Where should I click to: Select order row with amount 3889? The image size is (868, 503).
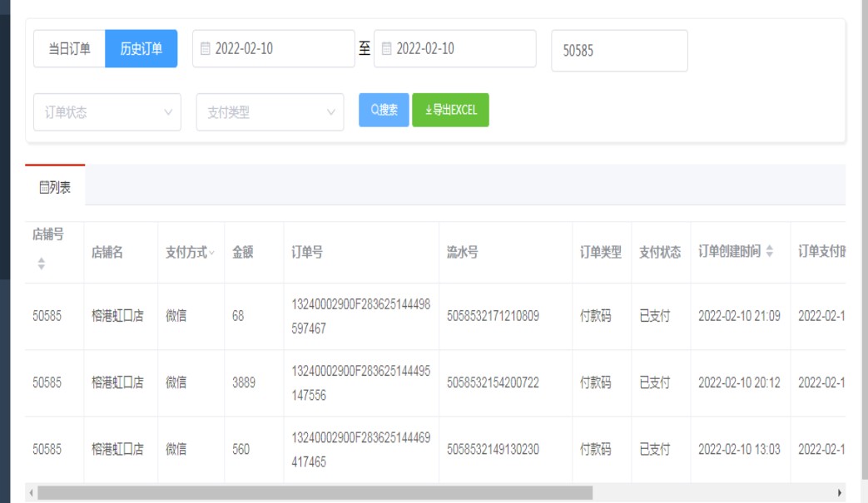tap(244, 383)
